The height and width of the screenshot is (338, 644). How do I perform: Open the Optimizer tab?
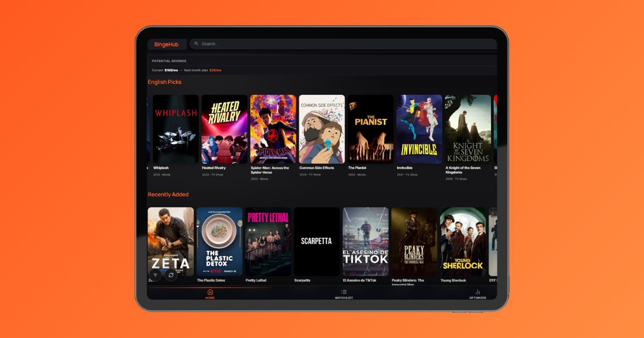pos(478,294)
